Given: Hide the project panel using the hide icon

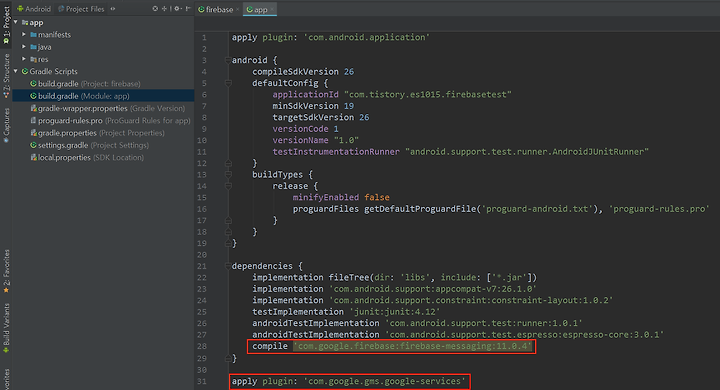Looking at the screenshot, I should [x=188, y=9].
